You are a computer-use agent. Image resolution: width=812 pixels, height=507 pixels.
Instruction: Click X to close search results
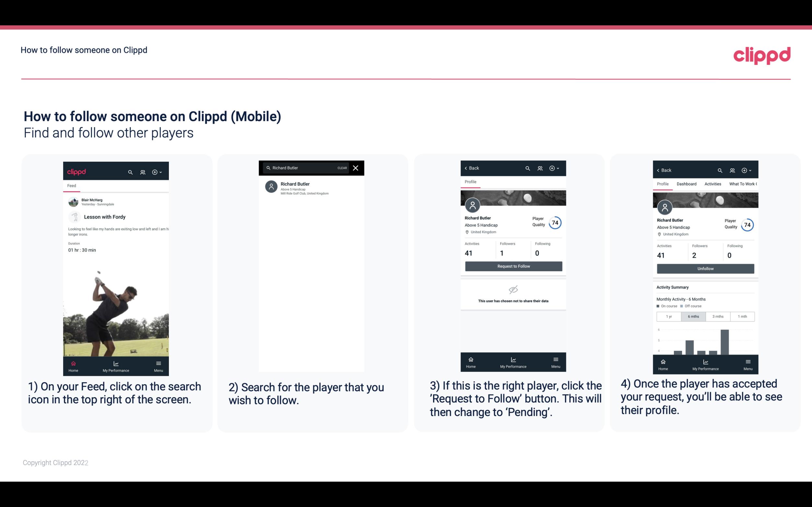[356, 168]
